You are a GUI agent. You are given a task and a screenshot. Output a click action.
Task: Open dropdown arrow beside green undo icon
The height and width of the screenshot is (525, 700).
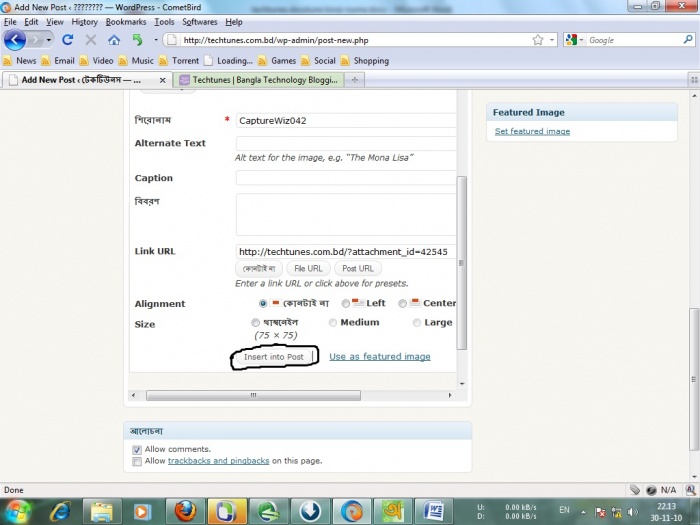coord(155,40)
